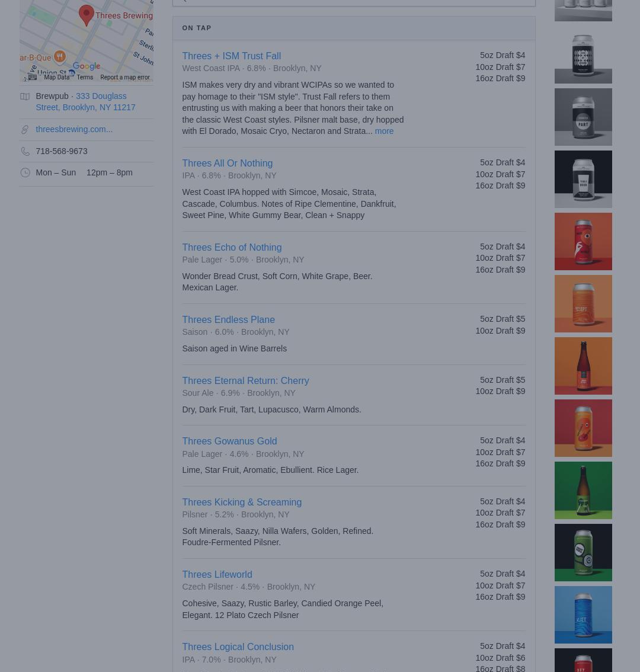Click the red Threes Brewing map pin

(x=87, y=15)
